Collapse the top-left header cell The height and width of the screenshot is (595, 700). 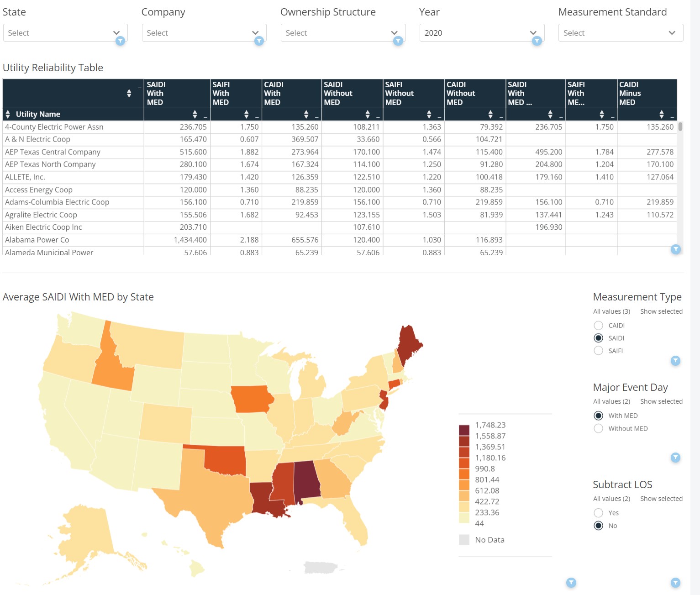[140, 87]
